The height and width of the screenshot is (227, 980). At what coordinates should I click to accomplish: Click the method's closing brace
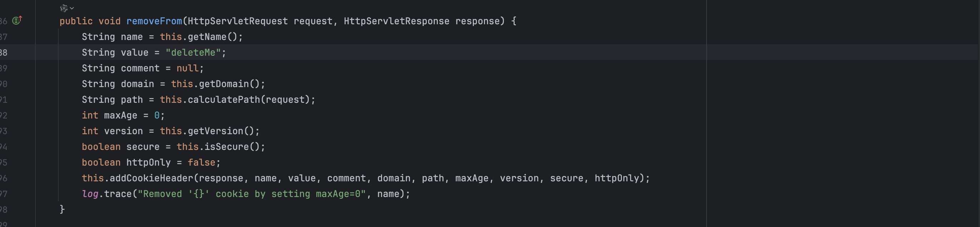coord(63,210)
